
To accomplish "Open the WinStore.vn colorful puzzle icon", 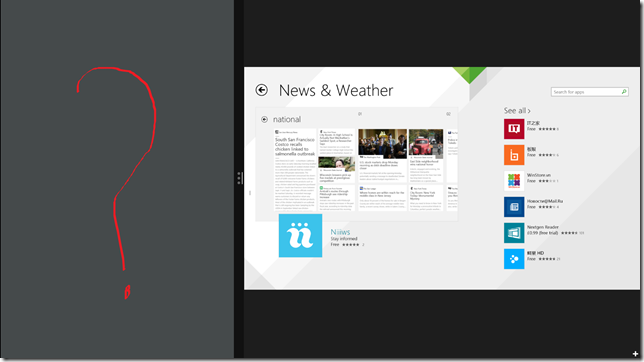I will tap(514, 181).
